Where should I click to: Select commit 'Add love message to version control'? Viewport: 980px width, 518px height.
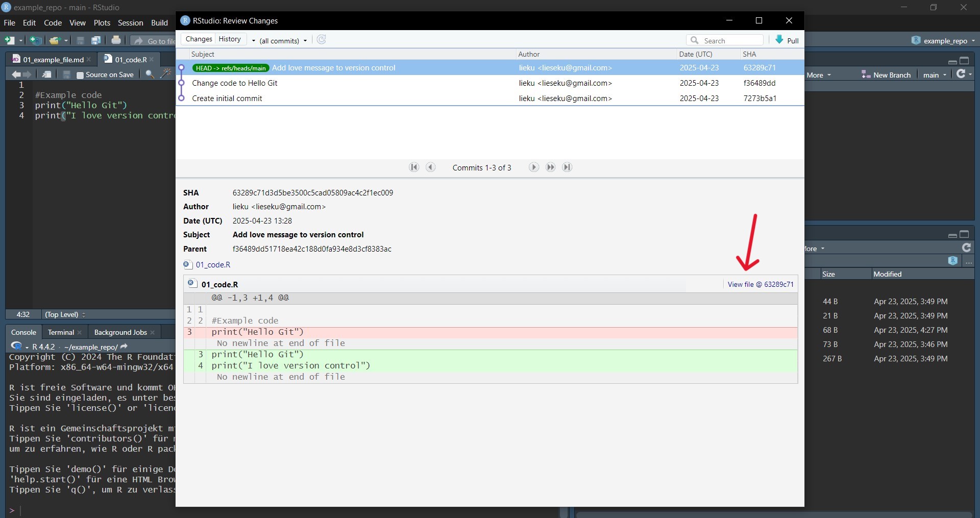tap(490, 67)
